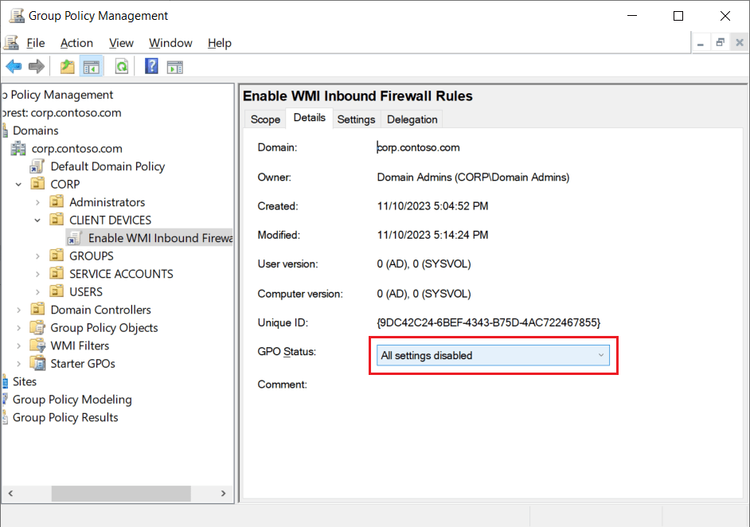
Task: Select the Details tab
Action: coord(309,118)
